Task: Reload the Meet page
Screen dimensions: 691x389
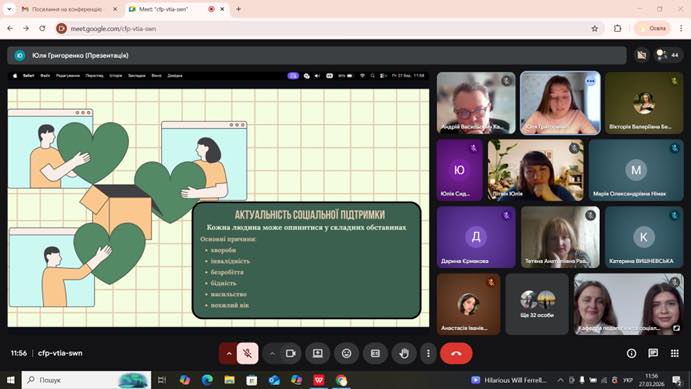Action: tap(42, 28)
